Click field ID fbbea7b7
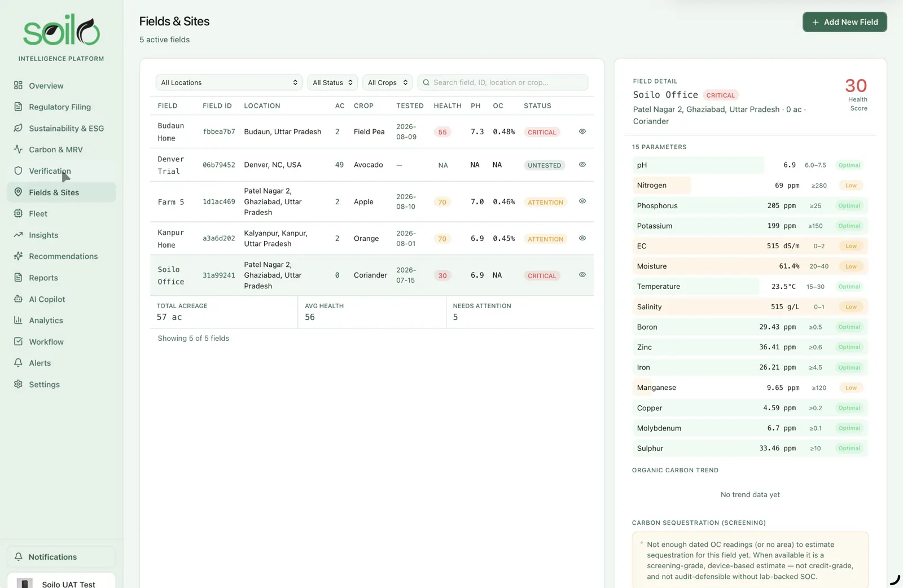This screenshot has height=588, width=903. point(219,131)
